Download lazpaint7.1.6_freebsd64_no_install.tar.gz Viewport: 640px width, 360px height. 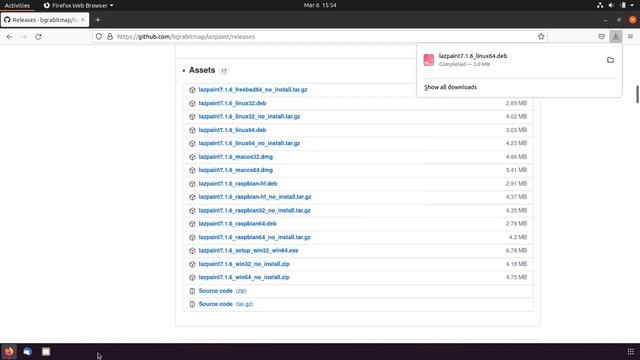pos(253,90)
